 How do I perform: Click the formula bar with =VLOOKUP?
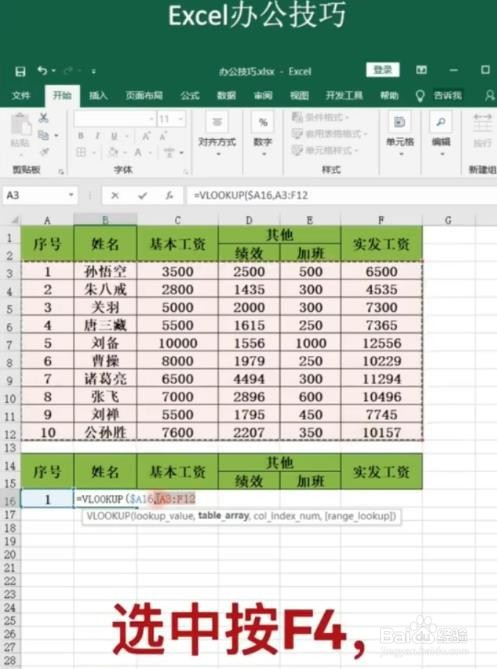point(341,195)
